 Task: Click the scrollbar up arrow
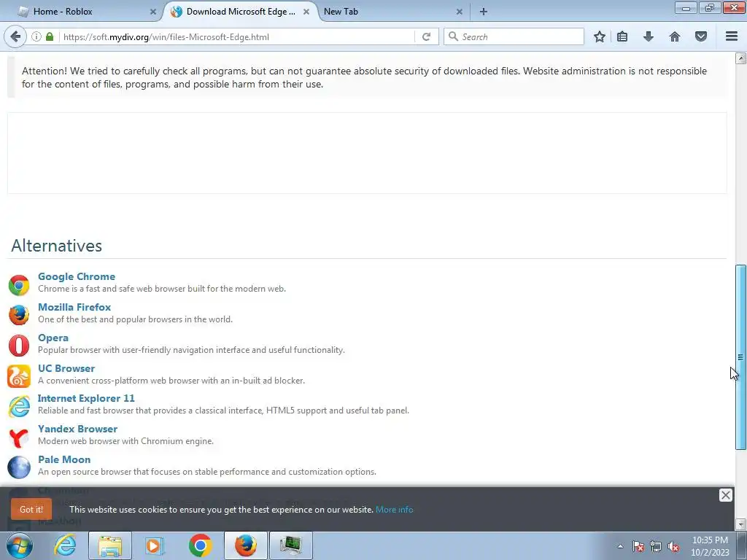click(x=740, y=58)
